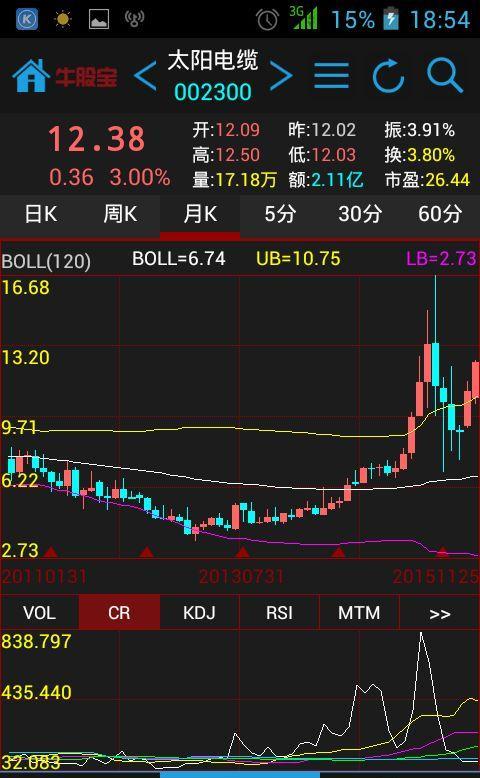Show the MTM indicator
480x778 pixels.
359,613
